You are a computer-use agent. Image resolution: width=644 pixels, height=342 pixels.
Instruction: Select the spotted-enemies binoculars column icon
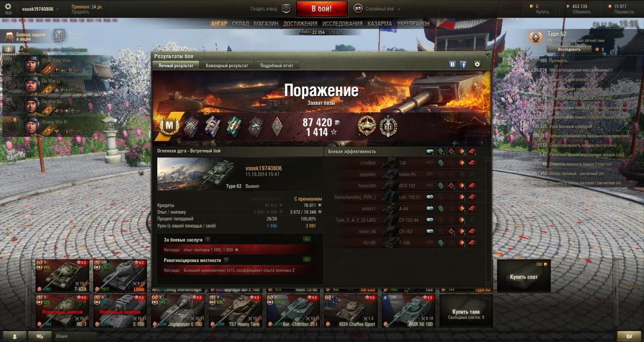click(430, 151)
